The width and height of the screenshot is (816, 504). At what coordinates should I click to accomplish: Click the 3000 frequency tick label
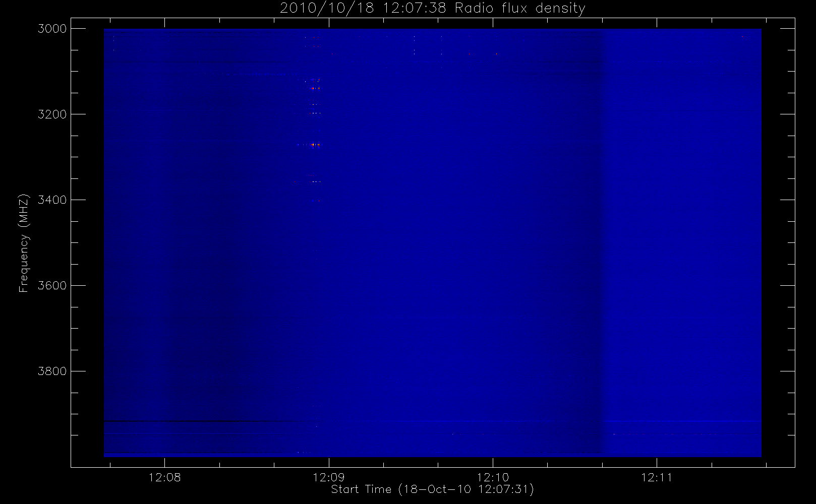point(52,29)
